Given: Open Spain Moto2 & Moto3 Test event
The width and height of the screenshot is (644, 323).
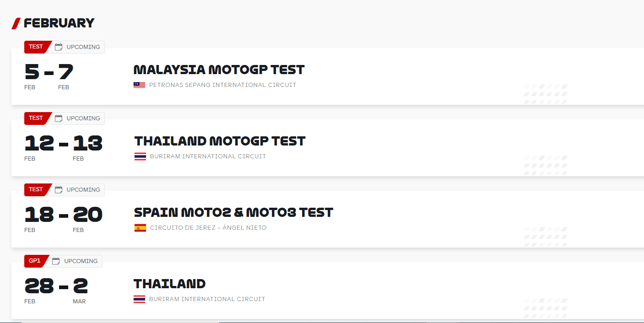Looking at the screenshot, I should [233, 213].
